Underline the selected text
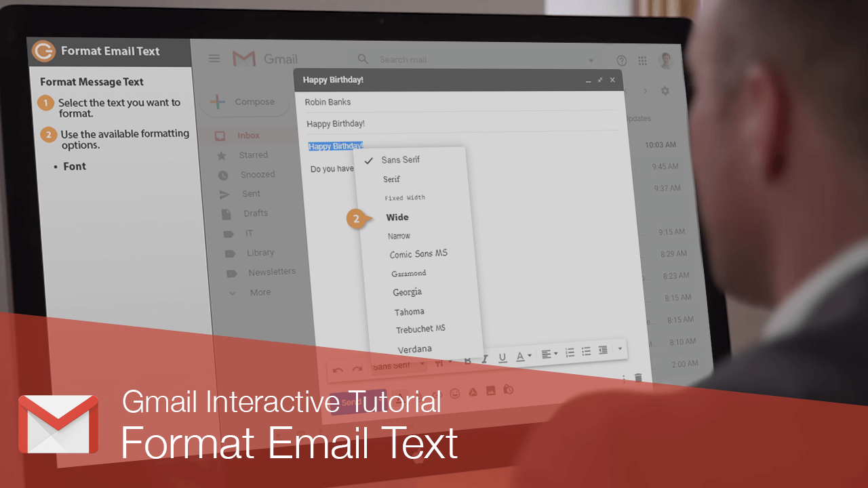The image size is (868, 488). (x=502, y=358)
